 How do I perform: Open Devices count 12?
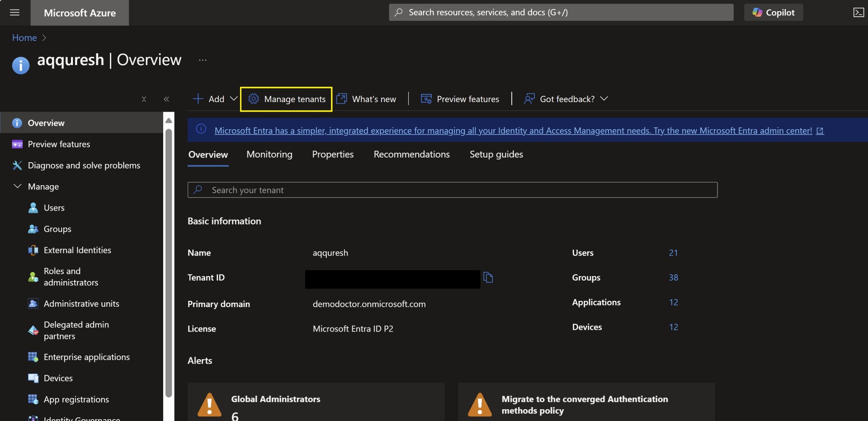pos(673,327)
